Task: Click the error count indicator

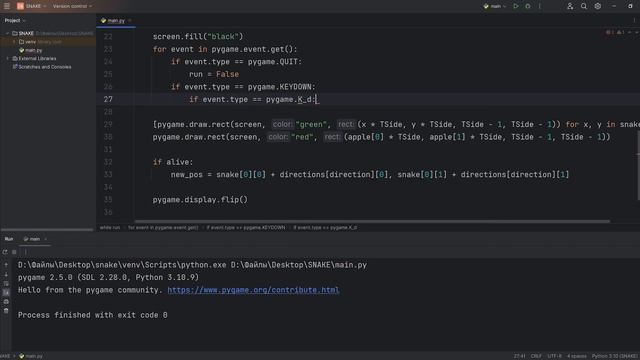Action: pyautogui.click(x=609, y=32)
